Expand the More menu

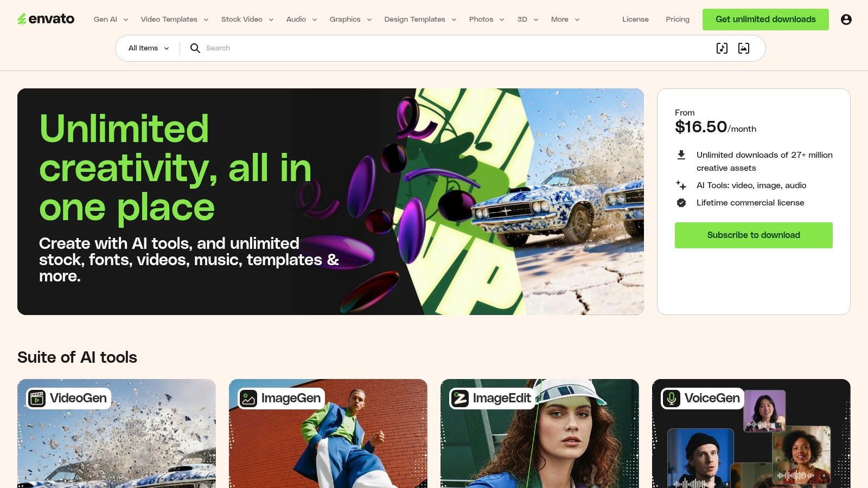(565, 19)
